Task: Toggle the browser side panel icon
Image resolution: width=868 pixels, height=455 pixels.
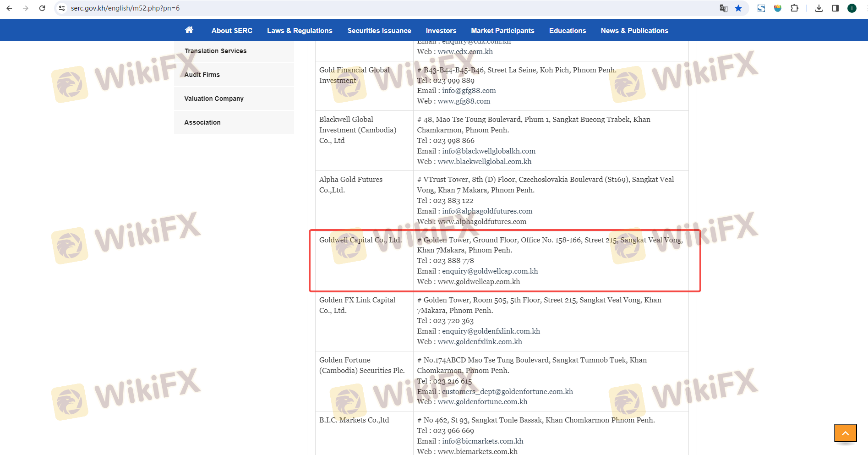Action: (x=835, y=8)
